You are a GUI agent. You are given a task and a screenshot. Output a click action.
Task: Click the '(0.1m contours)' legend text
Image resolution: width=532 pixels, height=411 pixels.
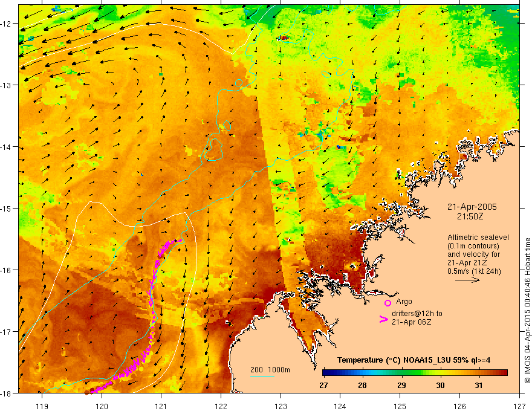click(473, 246)
